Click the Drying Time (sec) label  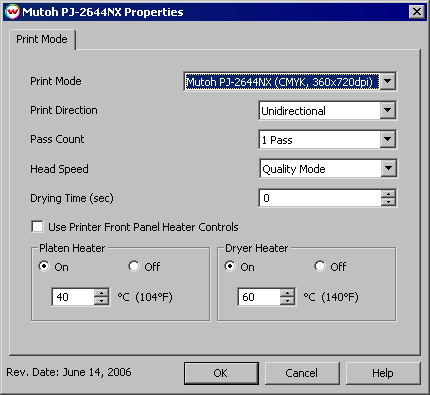(72, 198)
